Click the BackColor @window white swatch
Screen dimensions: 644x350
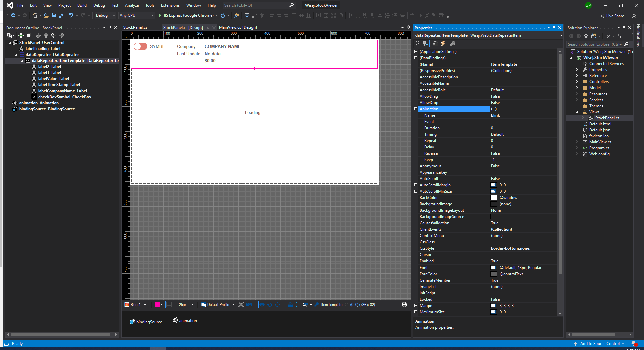tap(494, 198)
